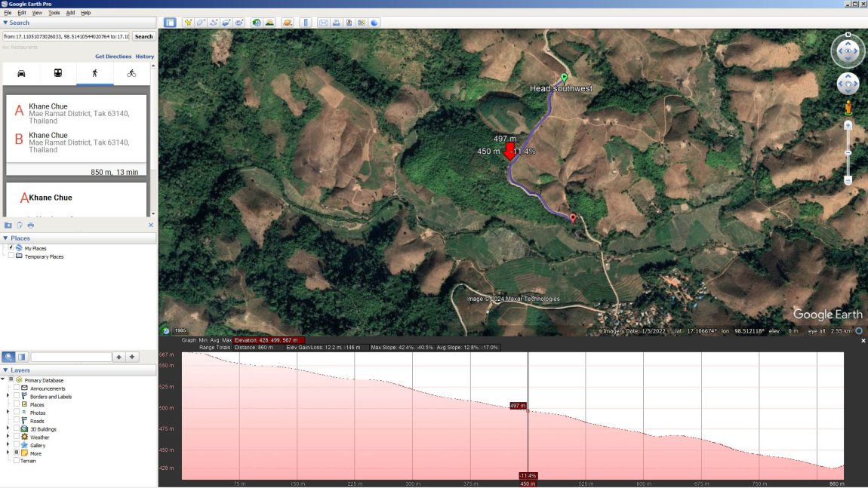Collapse the Places panel
868x488 pixels.
pos(5,238)
